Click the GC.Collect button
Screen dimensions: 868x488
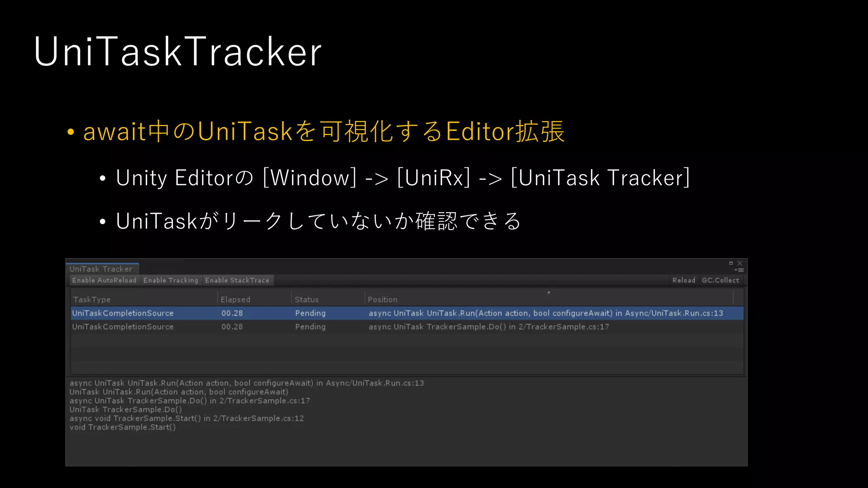click(x=721, y=280)
